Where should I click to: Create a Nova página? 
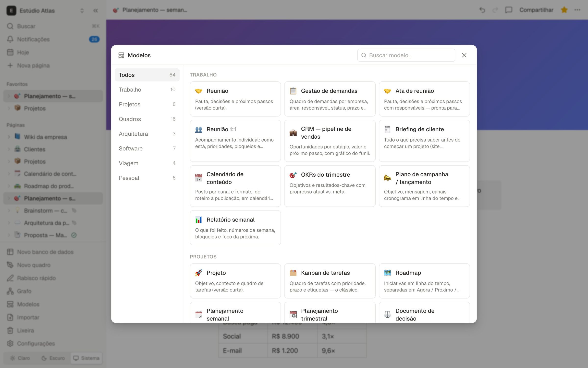point(53,66)
